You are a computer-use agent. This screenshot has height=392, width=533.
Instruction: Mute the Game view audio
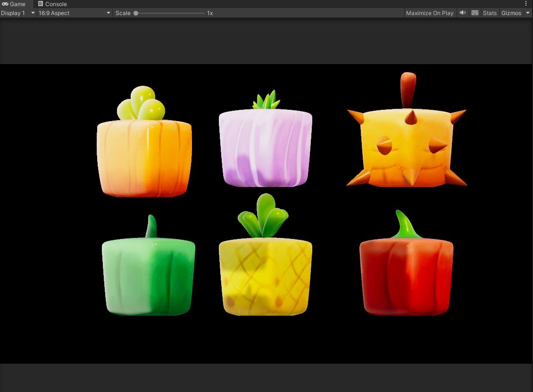pos(463,13)
